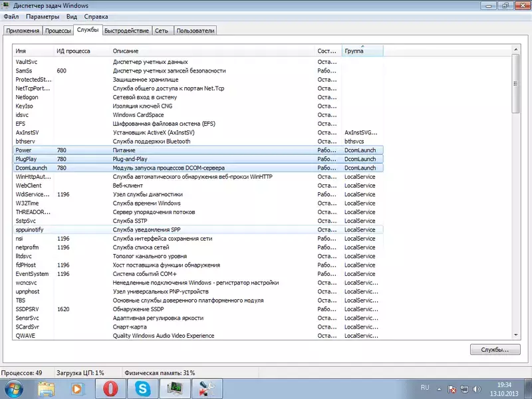
Task: Switch to the Процессы tab
Action: coord(58,31)
